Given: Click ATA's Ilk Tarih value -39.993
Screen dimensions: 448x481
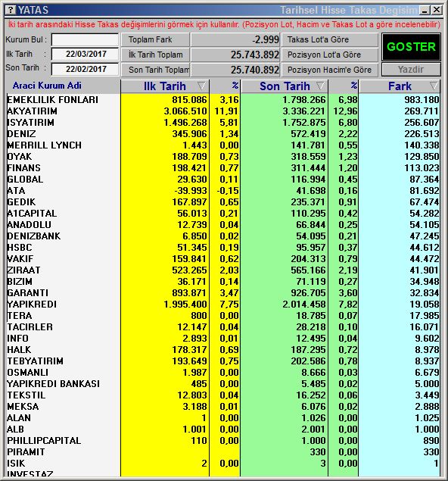Looking at the screenshot, I should tap(191, 190).
